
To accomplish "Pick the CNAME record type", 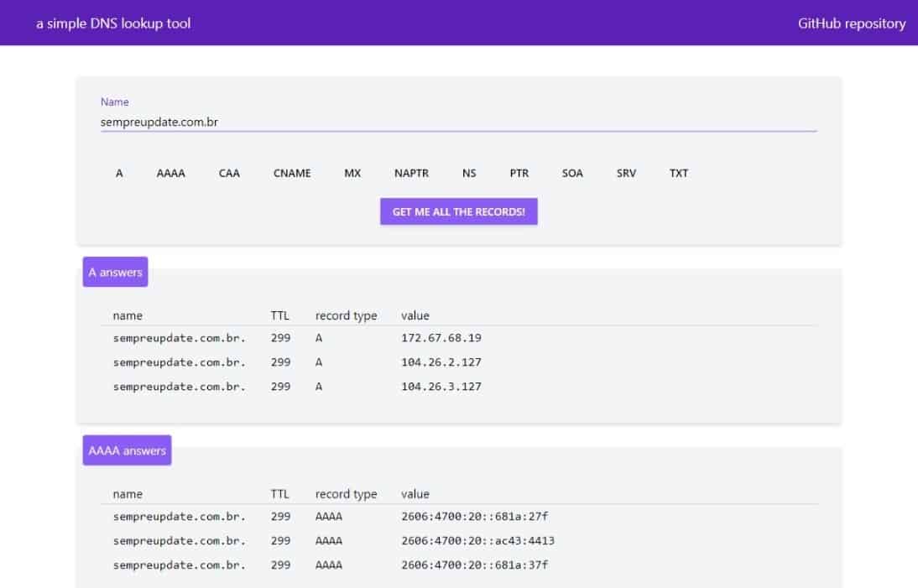I will click(292, 173).
